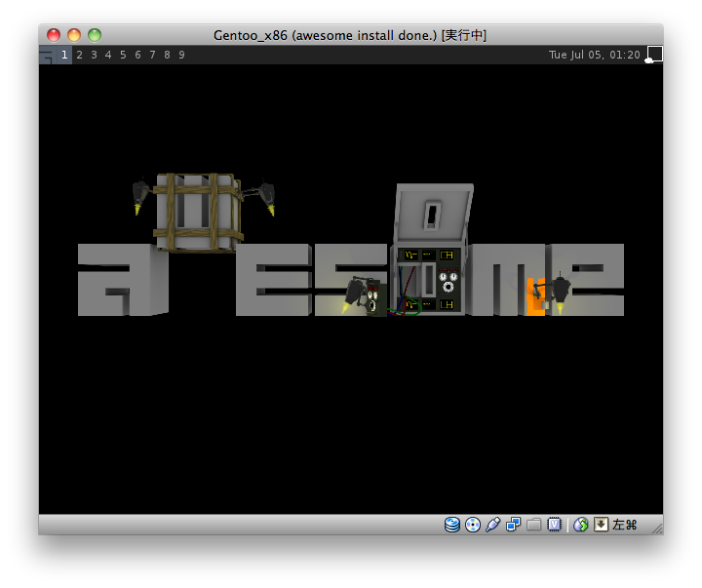
Task: Open the VirtualBox shared folders icon
Action: (x=533, y=525)
